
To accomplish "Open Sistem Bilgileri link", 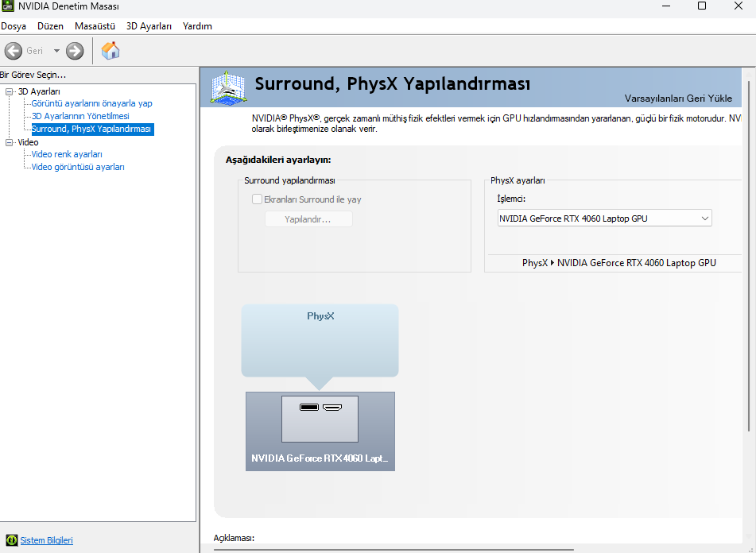I will pos(46,540).
